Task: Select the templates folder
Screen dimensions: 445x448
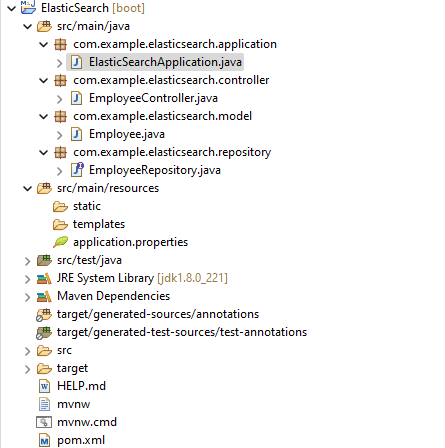Action: (x=89, y=224)
